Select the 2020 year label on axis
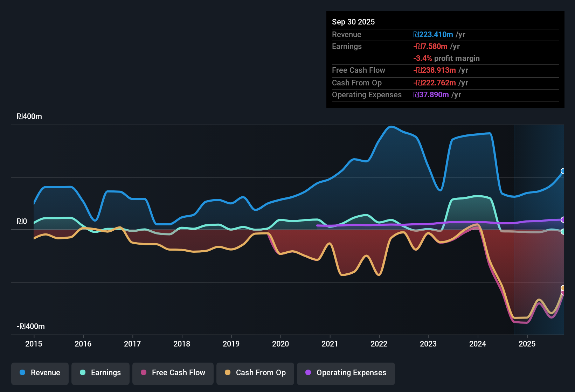The width and height of the screenshot is (575, 392). tap(280, 344)
